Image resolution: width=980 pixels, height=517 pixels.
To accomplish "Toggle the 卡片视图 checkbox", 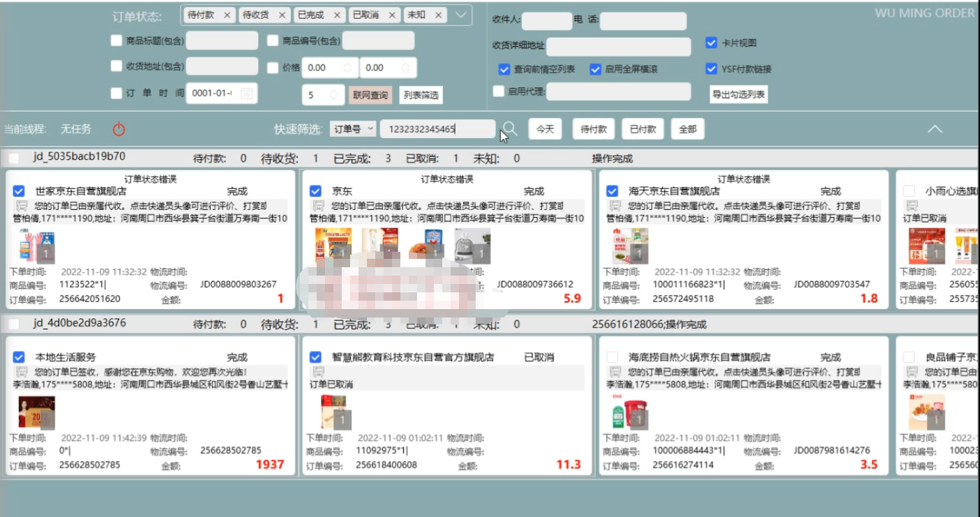I will pyautogui.click(x=711, y=43).
